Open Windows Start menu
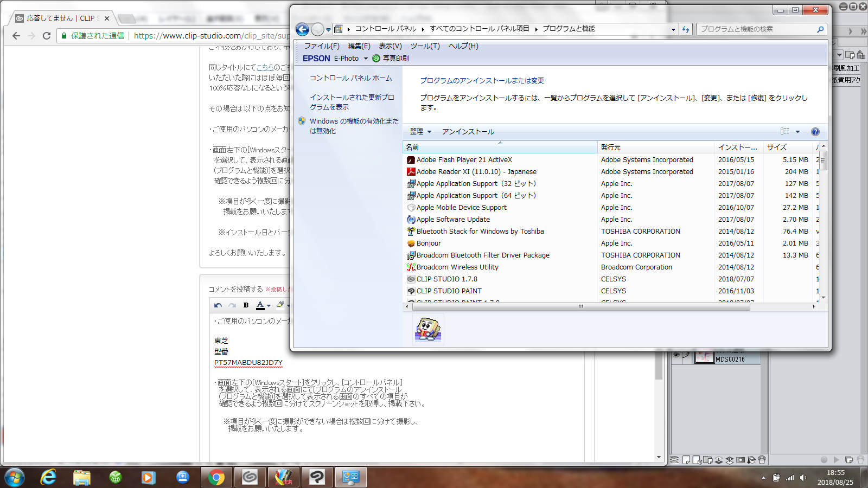This screenshot has height=488, width=868. click(15, 477)
